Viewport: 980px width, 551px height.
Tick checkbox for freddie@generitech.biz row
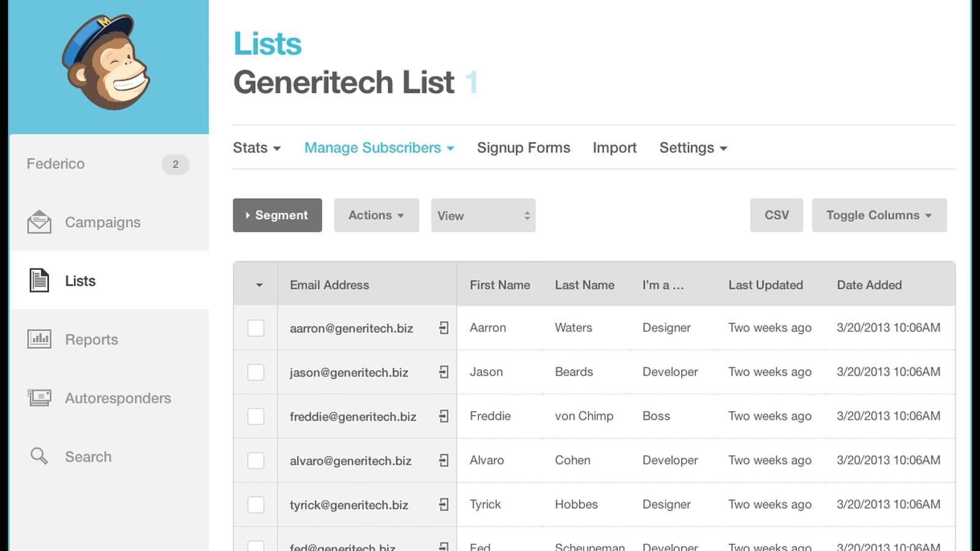pyautogui.click(x=256, y=416)
